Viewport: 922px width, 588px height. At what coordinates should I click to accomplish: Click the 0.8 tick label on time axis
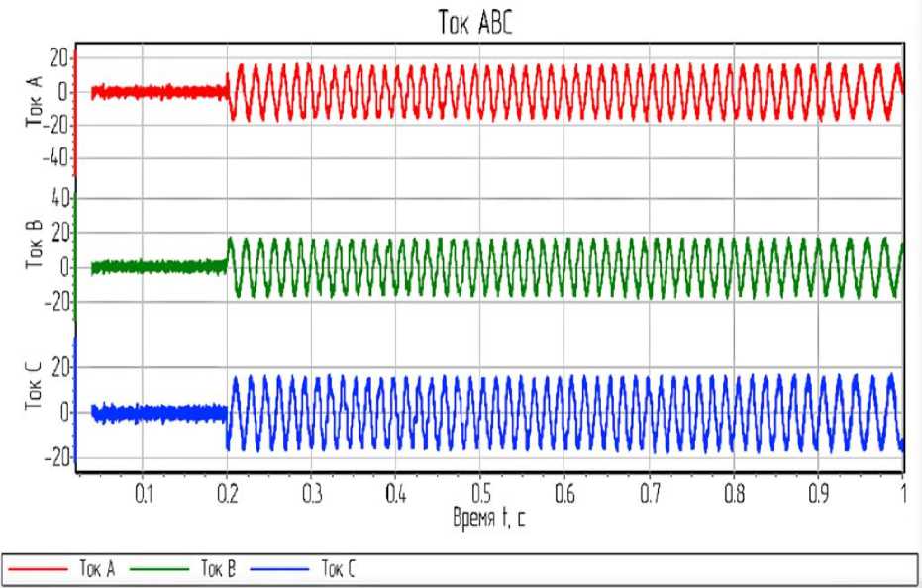[734, 495]
